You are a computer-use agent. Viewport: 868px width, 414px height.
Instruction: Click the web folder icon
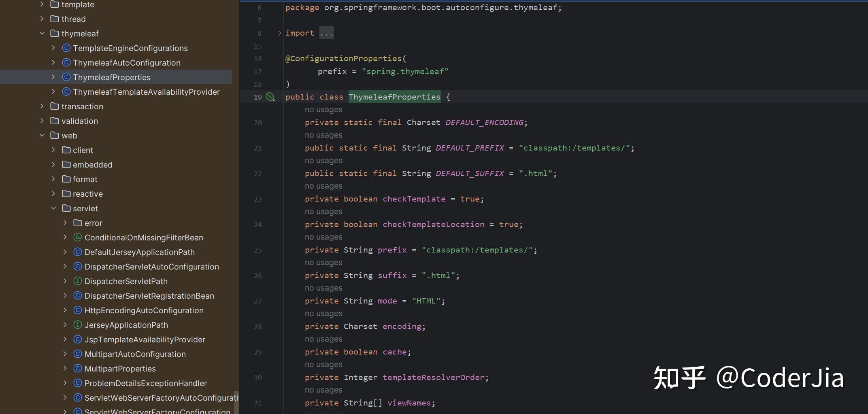point(55,136)
